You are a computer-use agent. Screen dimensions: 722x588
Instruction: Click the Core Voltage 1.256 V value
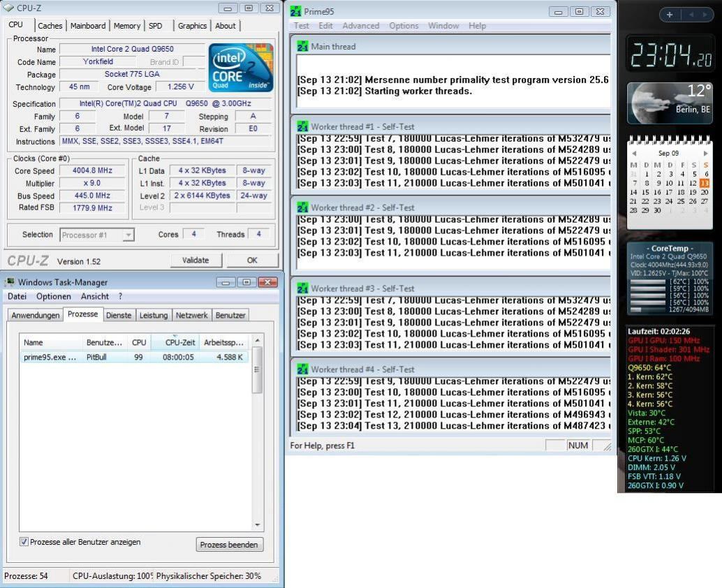coord(180,87)
